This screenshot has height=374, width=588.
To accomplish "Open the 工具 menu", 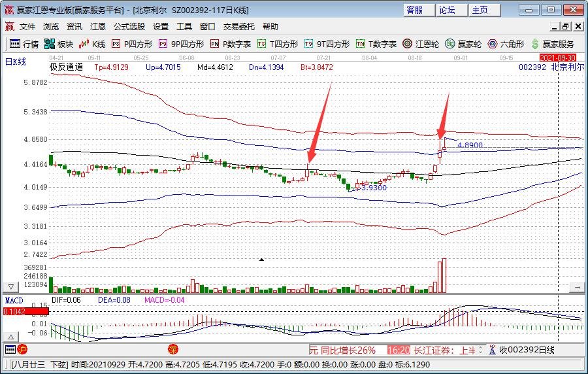I will click(184, 27).
